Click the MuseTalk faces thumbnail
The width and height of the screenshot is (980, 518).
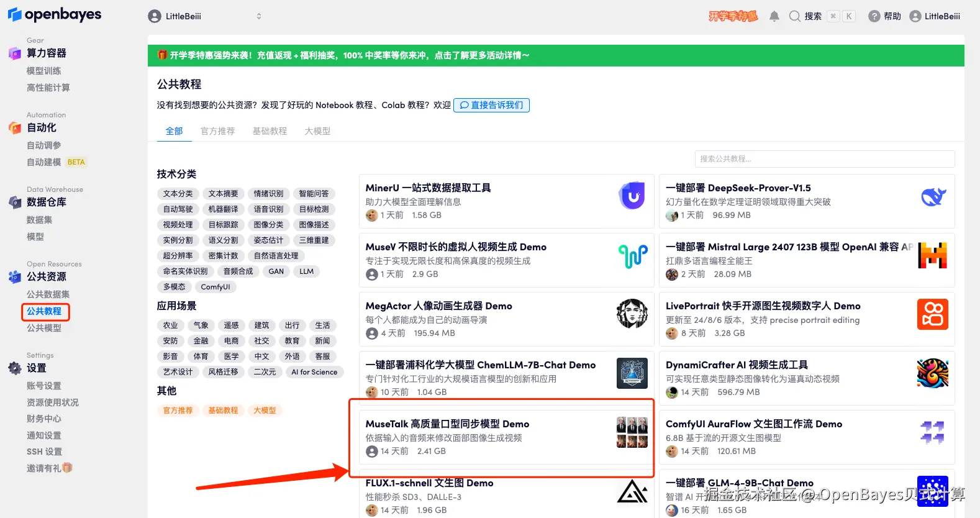(632, 432)
